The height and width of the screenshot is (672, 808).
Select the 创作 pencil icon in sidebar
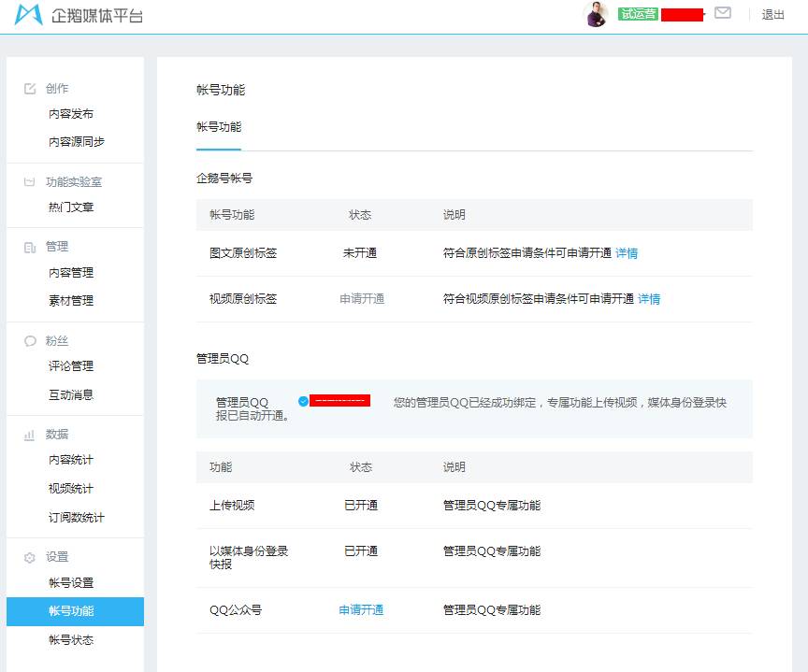pyautogui.click(x=29, y=87)
